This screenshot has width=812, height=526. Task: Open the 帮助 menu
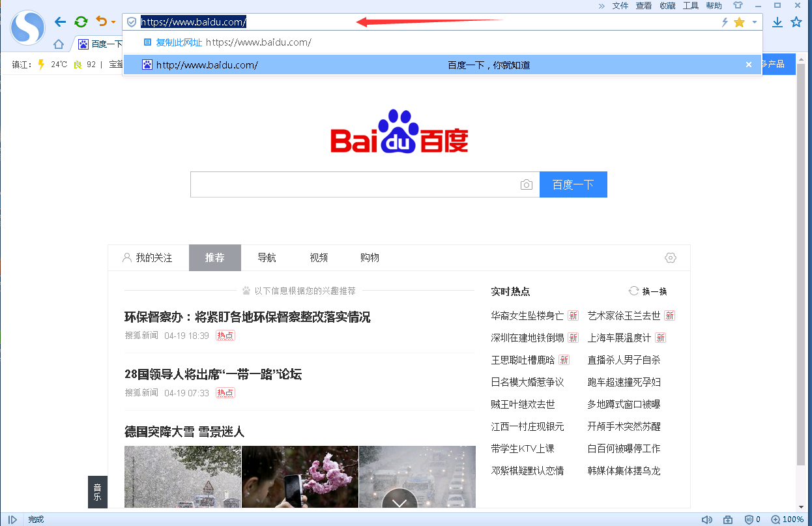pos(714,6)
